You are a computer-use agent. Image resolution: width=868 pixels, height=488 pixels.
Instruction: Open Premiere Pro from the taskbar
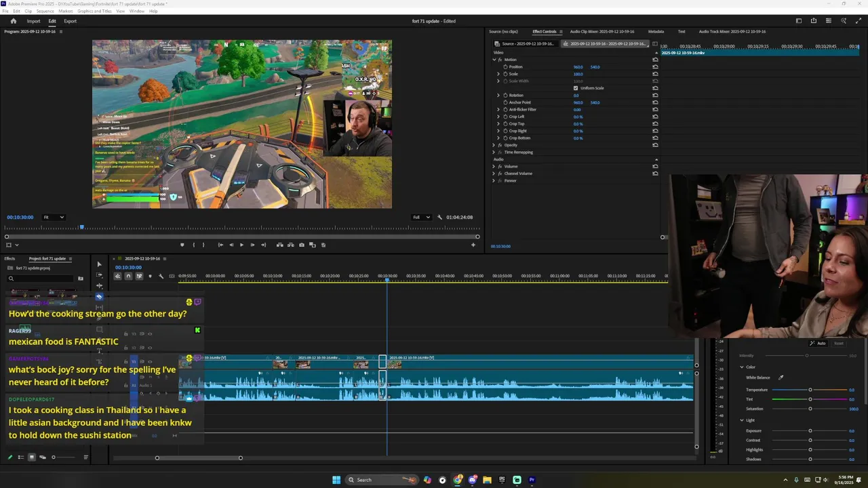pos(532,480)
